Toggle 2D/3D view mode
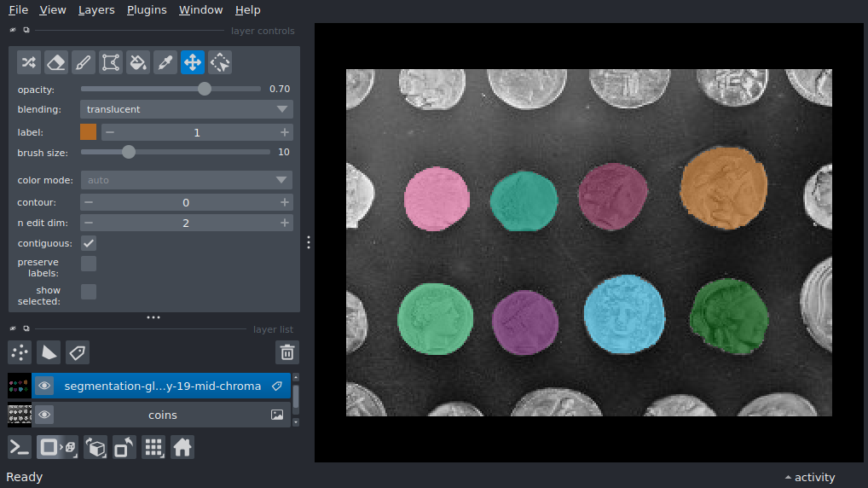The height and width of the screenshot is (488, 868). pos(58,447)
